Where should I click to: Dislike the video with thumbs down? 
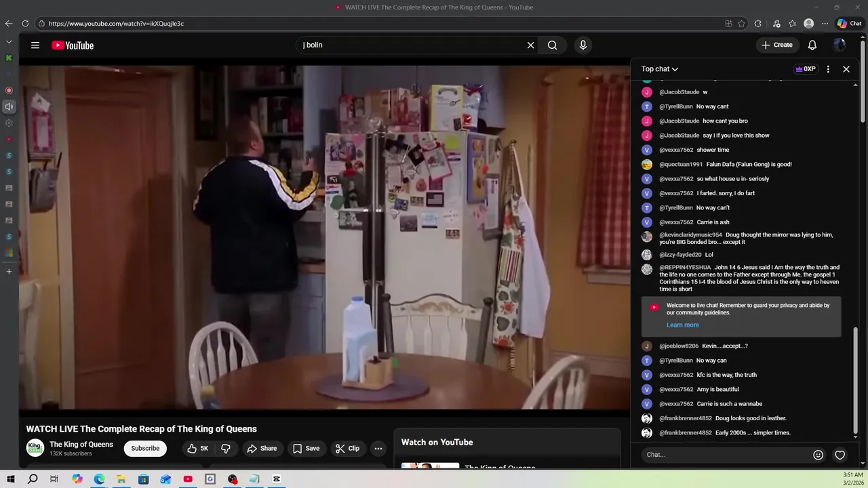click(226, 448)
